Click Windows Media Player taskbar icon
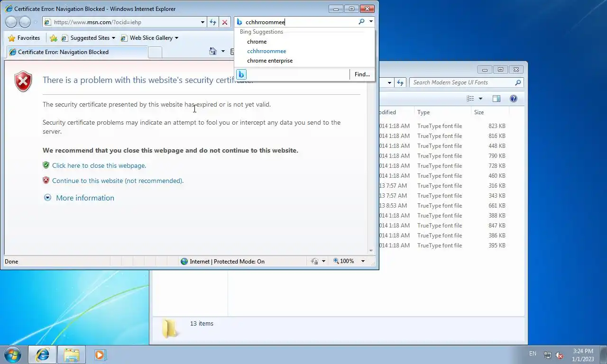The image size is (607, 364). tap(100, 355)
